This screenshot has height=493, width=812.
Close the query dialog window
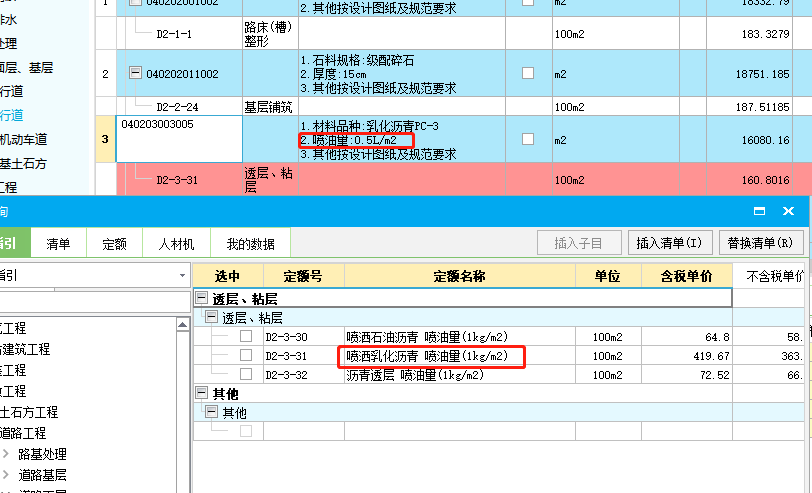788,211
